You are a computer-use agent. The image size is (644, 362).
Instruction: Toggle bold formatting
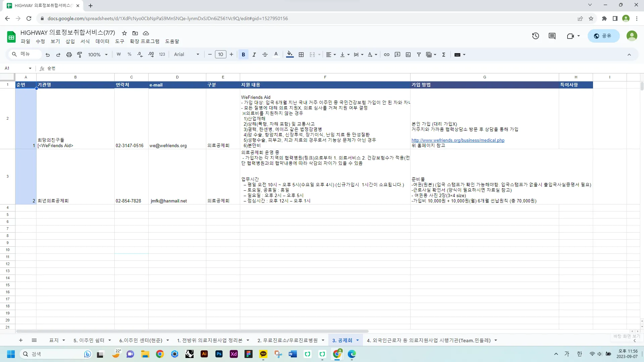pos(243,55)
